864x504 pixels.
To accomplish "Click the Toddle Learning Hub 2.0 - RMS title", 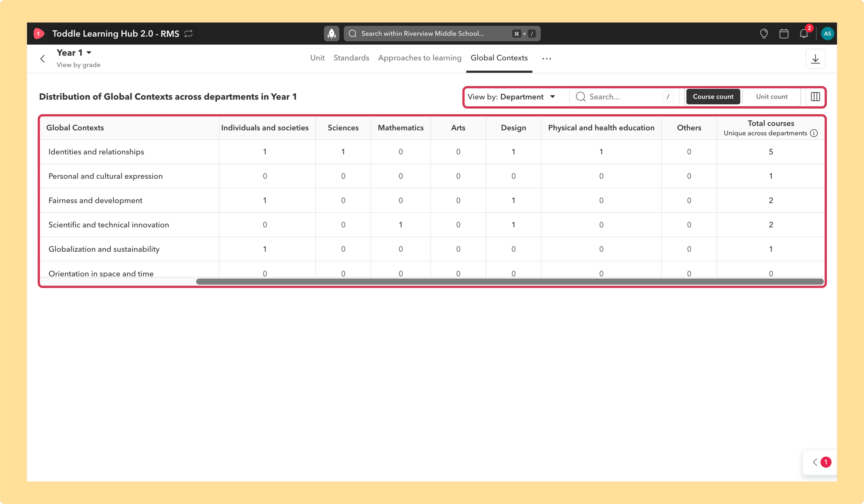I will [x=116, y=34].
